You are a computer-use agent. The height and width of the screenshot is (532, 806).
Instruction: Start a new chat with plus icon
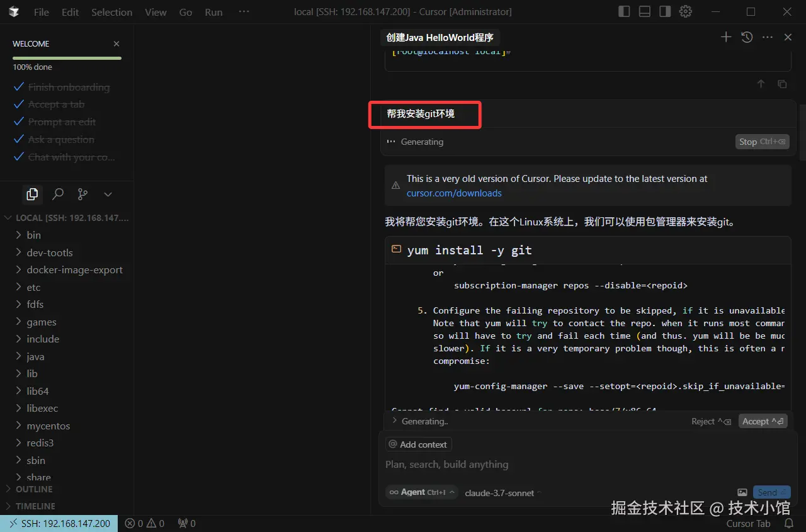coord(726,37)
